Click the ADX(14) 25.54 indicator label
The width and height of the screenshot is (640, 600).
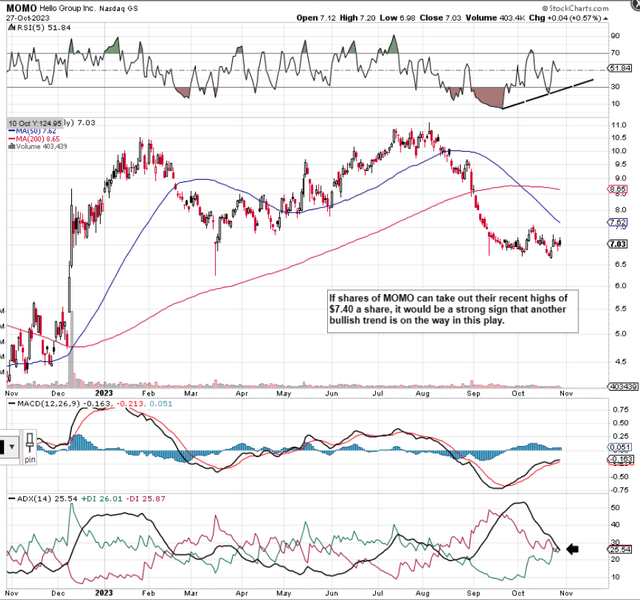pyautogui.click(x=47, y=499)
